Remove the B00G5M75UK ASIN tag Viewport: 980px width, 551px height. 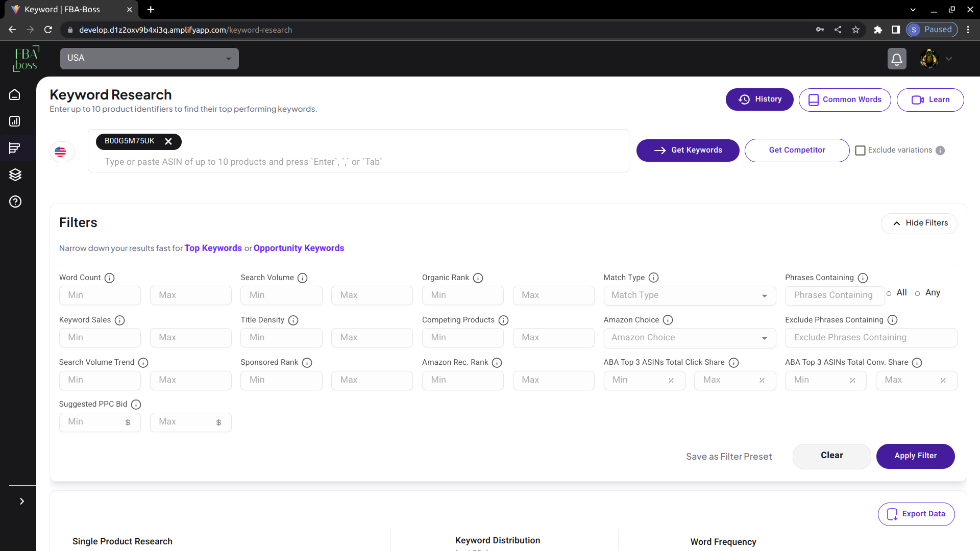tap(168, 141)
